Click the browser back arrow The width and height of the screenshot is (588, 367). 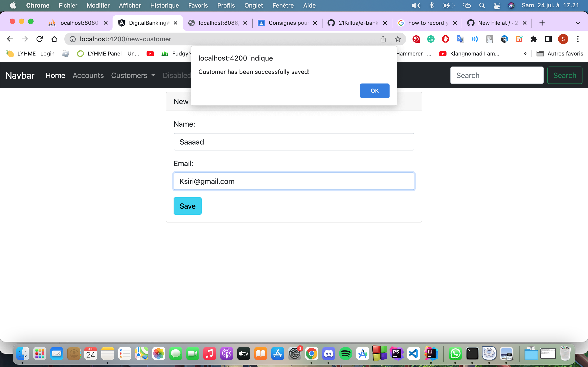click(10, 39)
